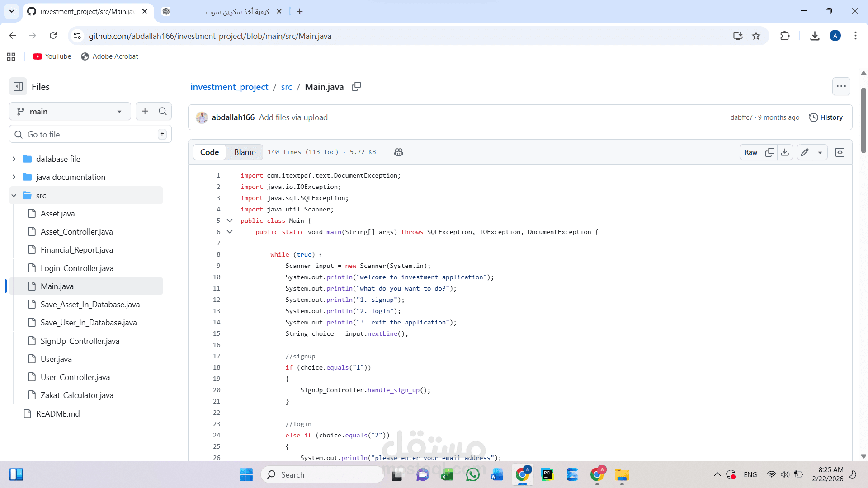Open symbols panel icon
This screenshot has width=868, height=488.
click(x=840, y=152)
